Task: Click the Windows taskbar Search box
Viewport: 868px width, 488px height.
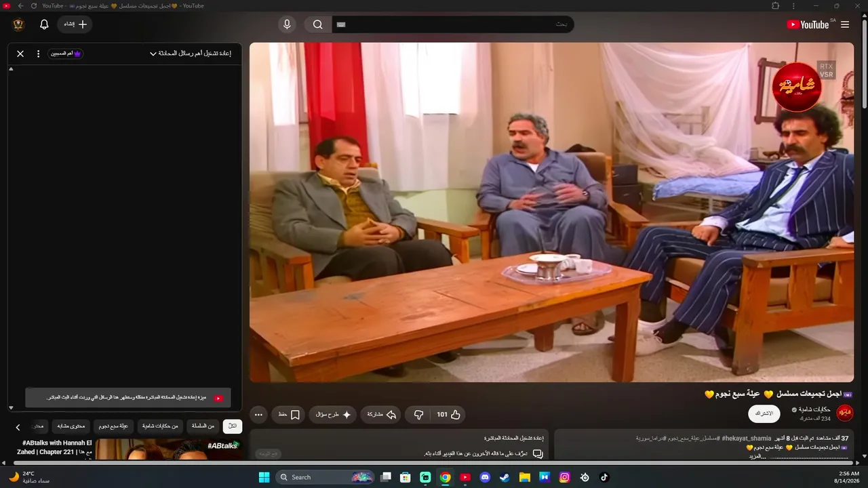Action: coord(325,477)
